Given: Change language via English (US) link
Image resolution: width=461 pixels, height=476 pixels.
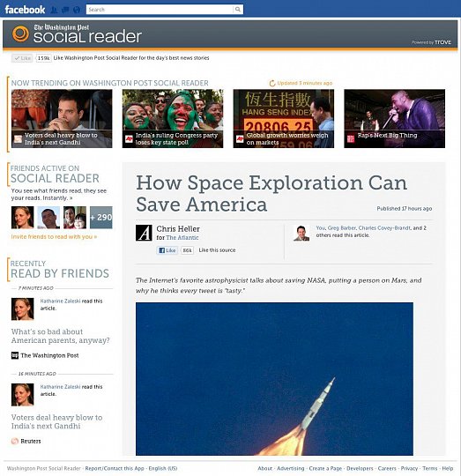Looking at the screenshot, I should coord(163,468).
